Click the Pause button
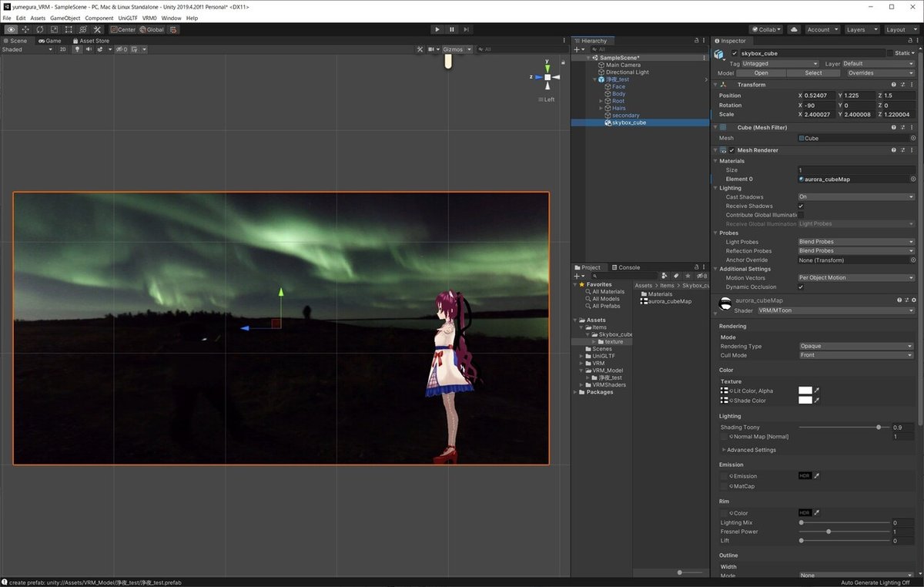This screenshot has width=924, height=587. [x=452, y=29]
